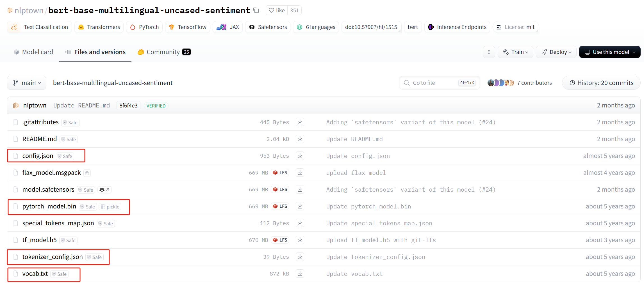Open safetensors viewer icon next to model.safetensors
Screen dimensions: 644x287
pyautogui.click(x=104, y=190)
